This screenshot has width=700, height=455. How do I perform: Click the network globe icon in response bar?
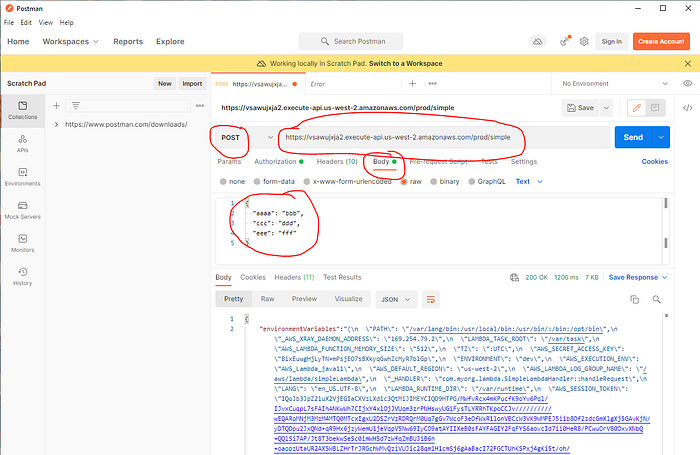[x=514, y=277]
